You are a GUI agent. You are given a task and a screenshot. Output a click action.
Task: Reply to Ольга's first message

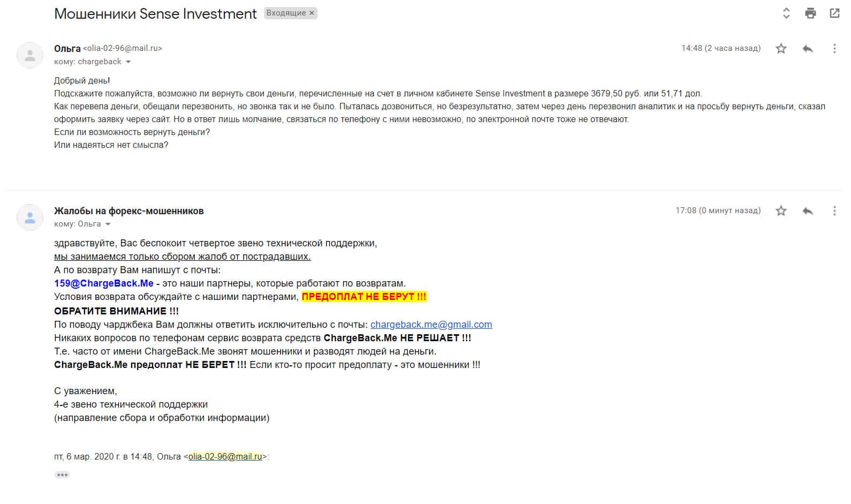808,49
